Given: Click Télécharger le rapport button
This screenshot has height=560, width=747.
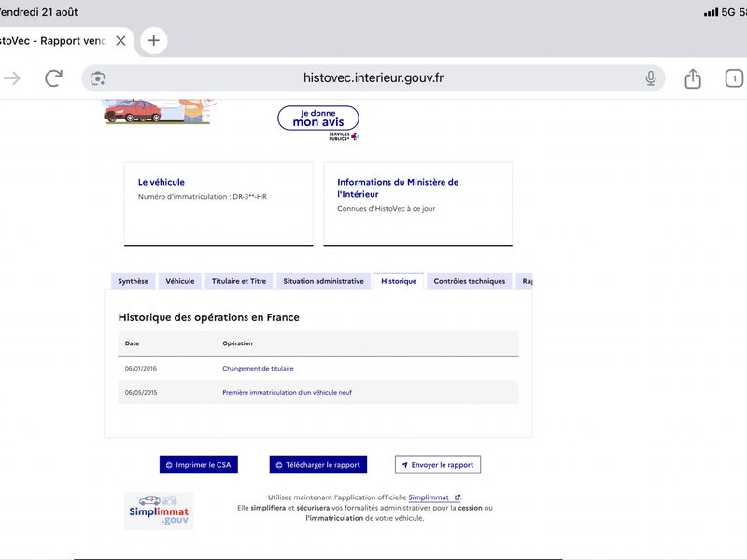Looking at the screenshot, I should pos(318,465).
